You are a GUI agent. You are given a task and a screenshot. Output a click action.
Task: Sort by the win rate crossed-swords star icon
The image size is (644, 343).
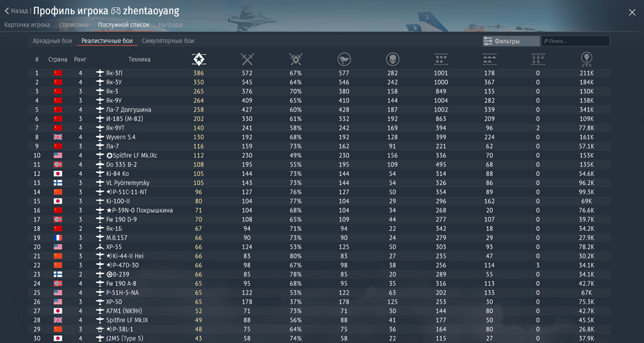tap(296, 59)
